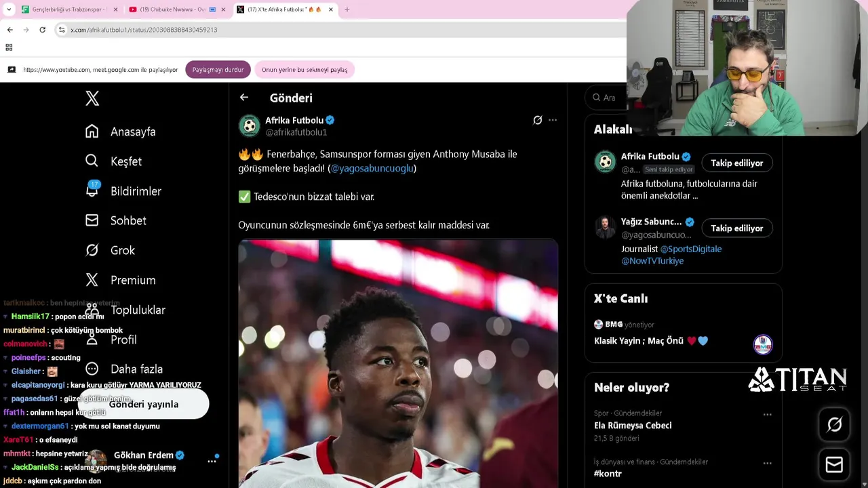Open @yagosabuncuoglu mention link in post
Viewport: 868px width, 488px height.
point(372,168)
